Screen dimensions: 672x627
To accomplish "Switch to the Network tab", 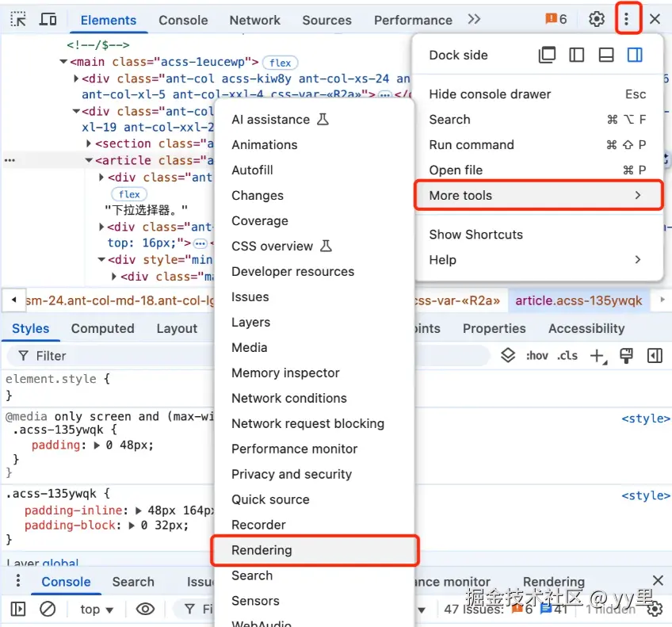I will click(255, 20).
